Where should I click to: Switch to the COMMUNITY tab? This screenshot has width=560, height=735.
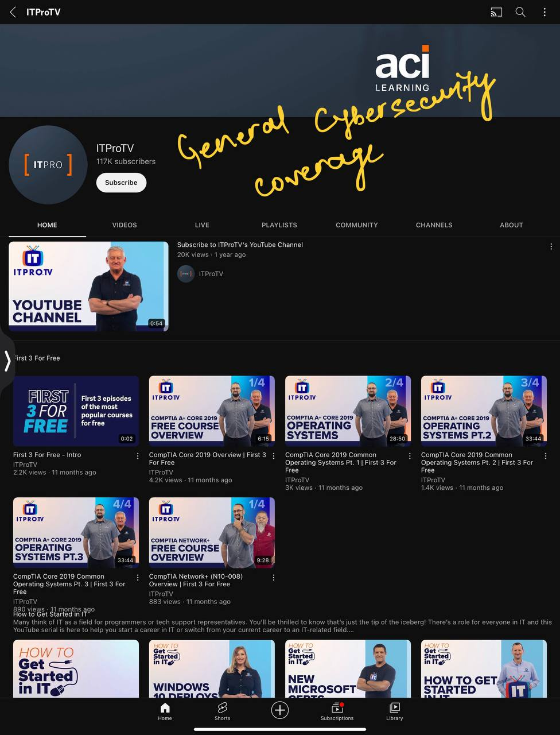357,225
